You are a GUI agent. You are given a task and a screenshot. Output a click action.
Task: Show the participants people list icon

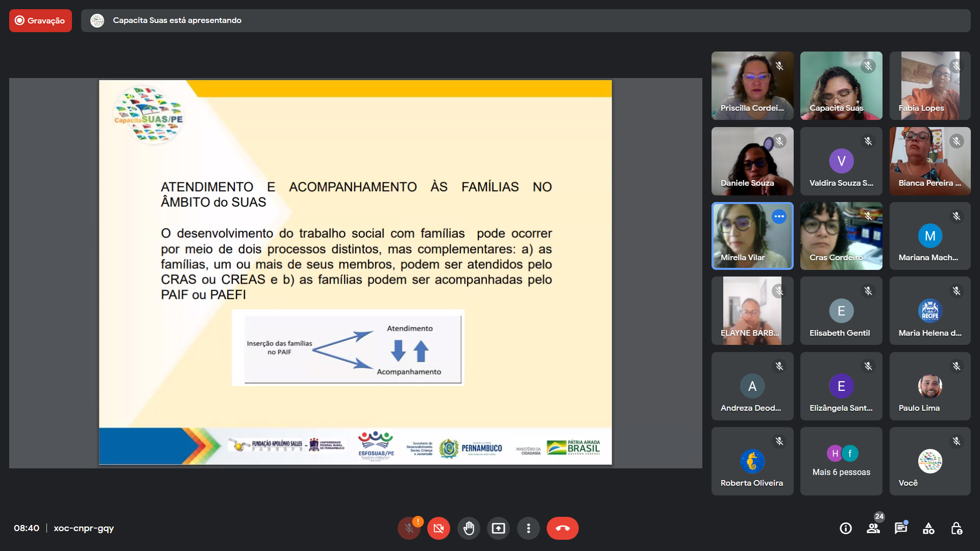coord(873,528)
